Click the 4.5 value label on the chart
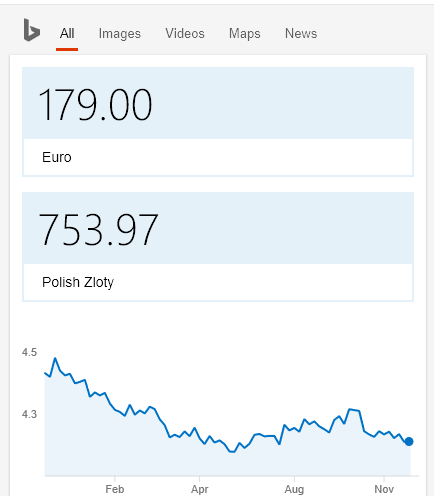434x496 pixels. (29, 352)
